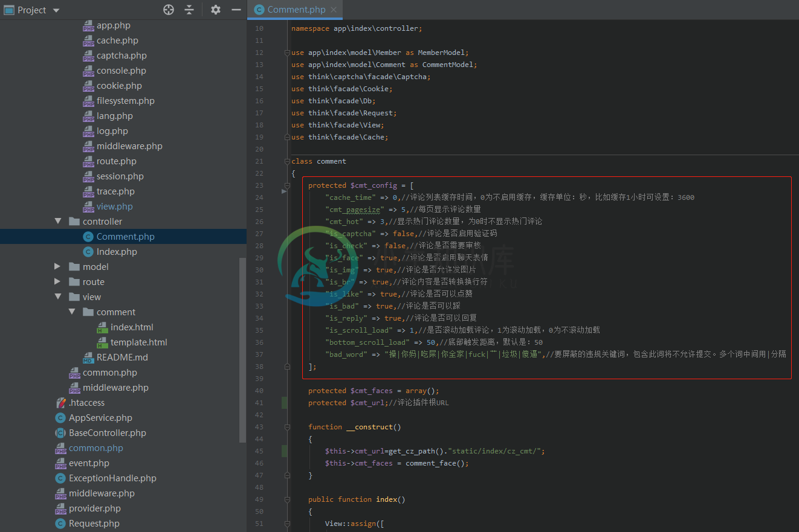799x532 pixels.
Task: Click the 'namespace app\index\controller;' line
Action: point(357,28)
